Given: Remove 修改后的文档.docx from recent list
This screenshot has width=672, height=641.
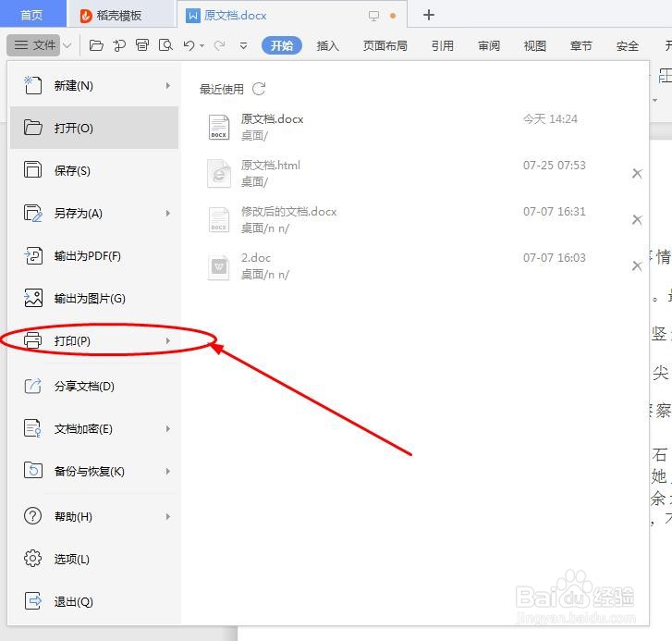Looking at the screenshot, I should pyautogui.click(x=637, y=219).
